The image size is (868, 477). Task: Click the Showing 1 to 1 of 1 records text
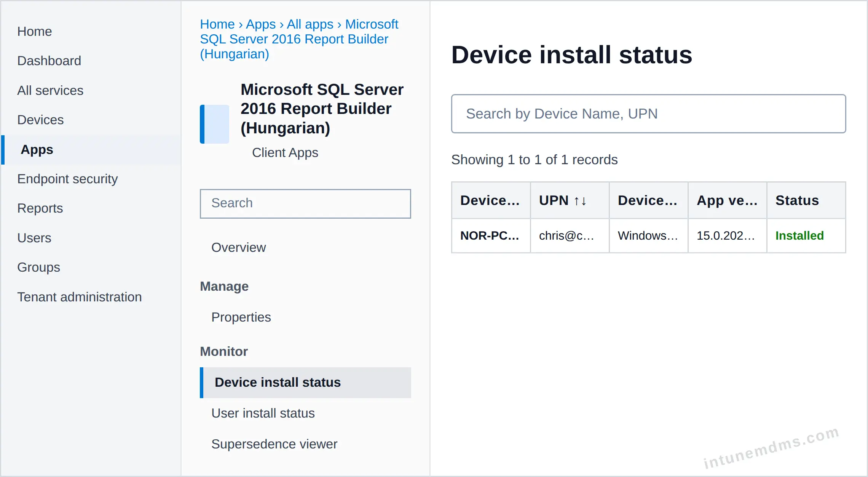coord(535,159)
